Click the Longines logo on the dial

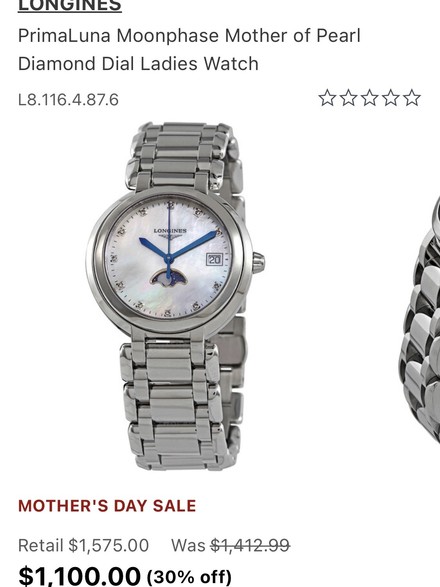pyautogui.click(x=170, y=232)
